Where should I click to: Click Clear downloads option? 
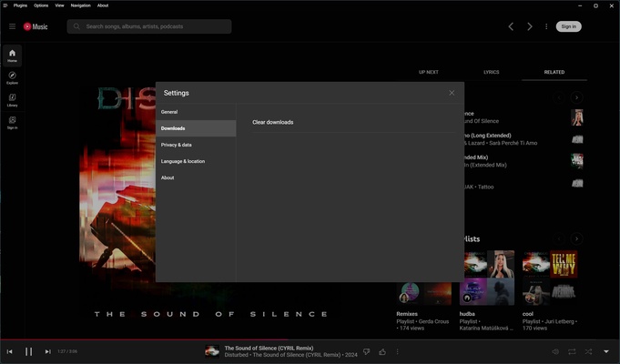[x=273, y=122]
